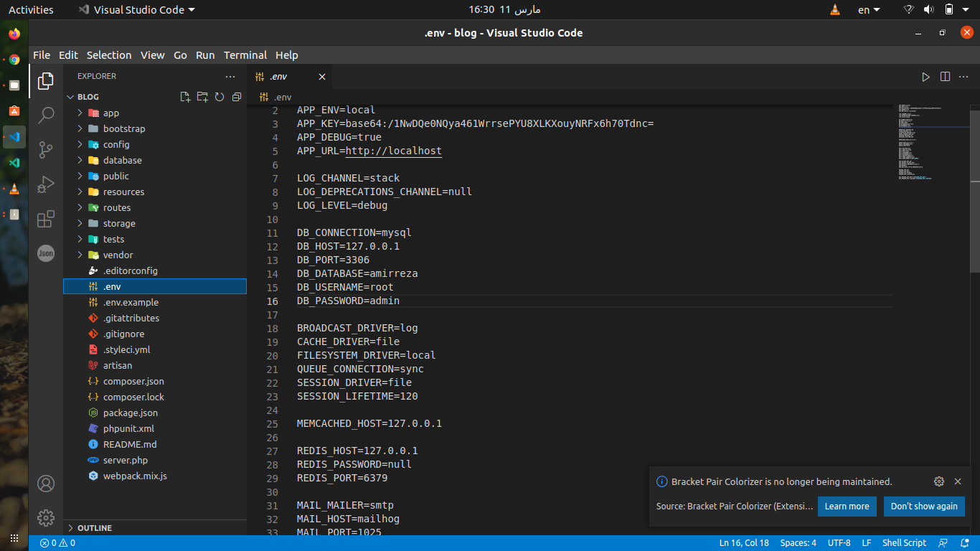The image size is (980, 551).
Task: Open Explorer views and more actions menu
Action: (230, 76)
